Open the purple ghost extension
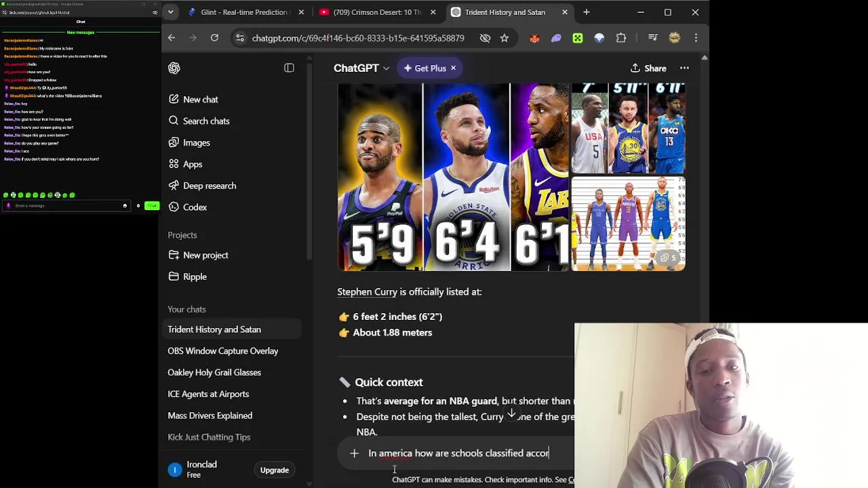Viewport: 868px width, 488px height. coord(556,38)
